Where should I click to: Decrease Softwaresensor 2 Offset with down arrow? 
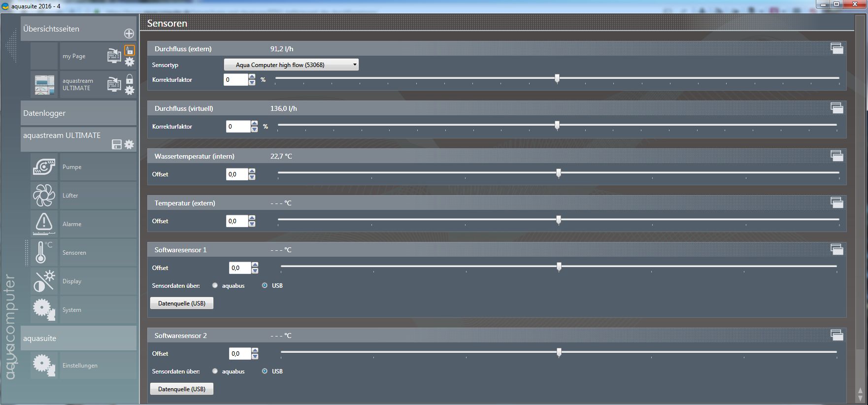[x=255, y=357]
